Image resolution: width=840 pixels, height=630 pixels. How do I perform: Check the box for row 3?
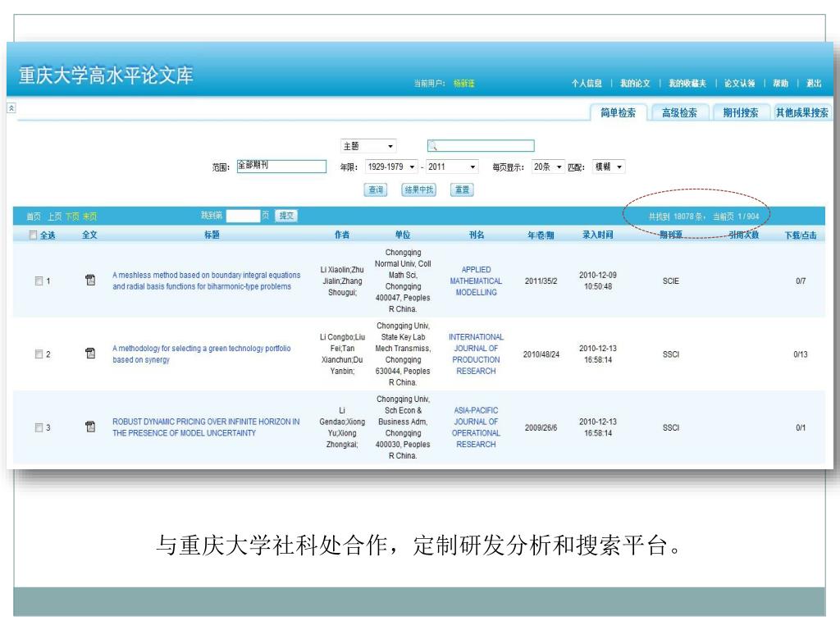tap(39, 427)
